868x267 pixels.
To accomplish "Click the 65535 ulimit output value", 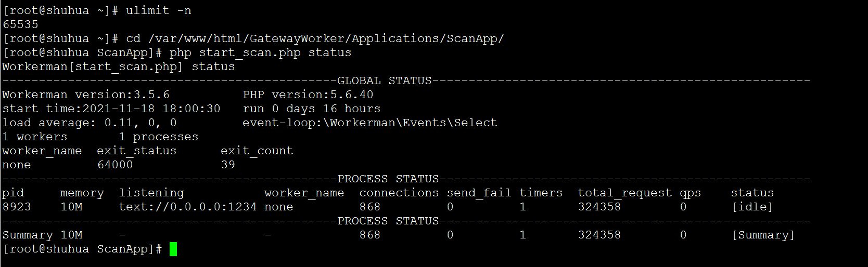I will click(x=20, y=24).
